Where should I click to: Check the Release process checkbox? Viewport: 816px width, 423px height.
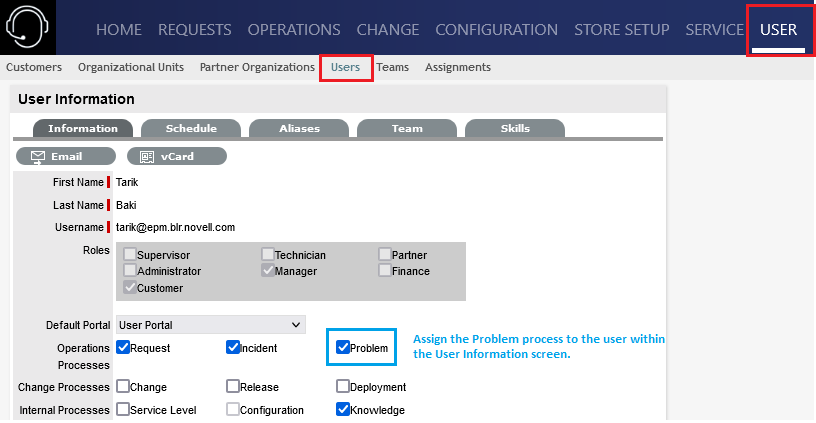tap(233, 386)
